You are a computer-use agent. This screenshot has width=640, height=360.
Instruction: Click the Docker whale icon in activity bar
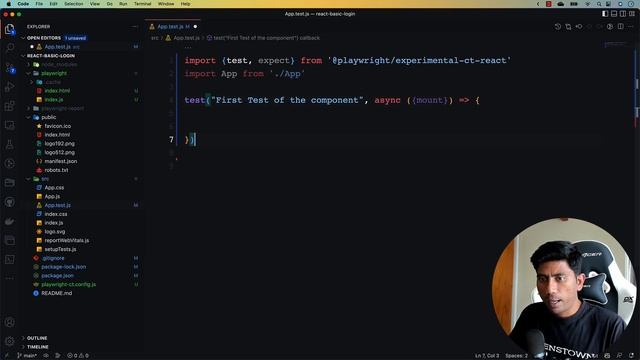pyautogui.click(x=9, y=221)
